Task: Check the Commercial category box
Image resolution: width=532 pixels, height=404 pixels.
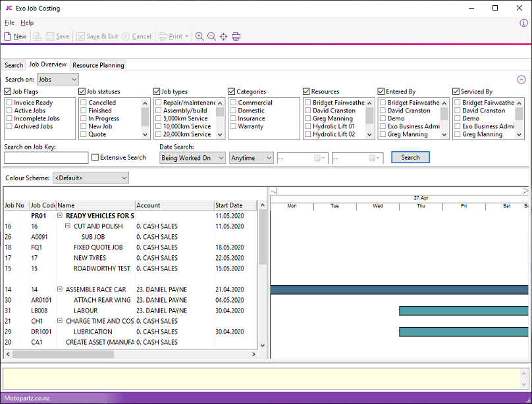Action: coord(233,103)
